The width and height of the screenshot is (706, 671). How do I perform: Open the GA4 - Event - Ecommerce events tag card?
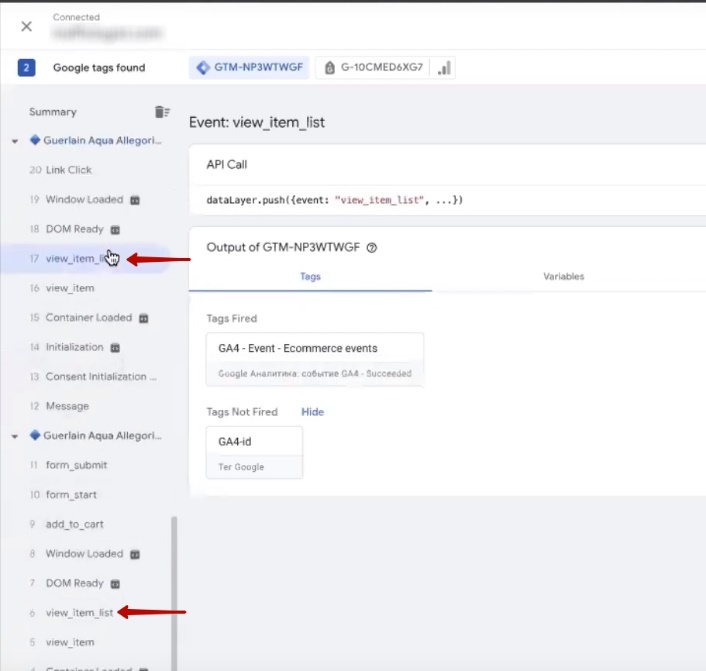coord(314,360)
